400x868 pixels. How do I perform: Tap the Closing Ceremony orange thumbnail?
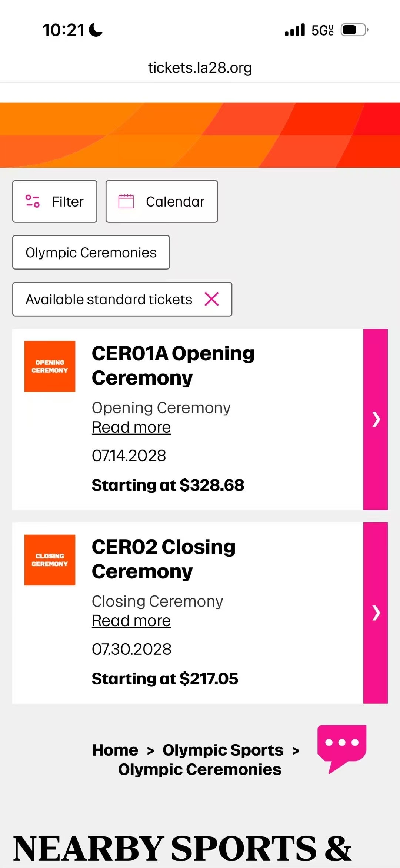50,560
